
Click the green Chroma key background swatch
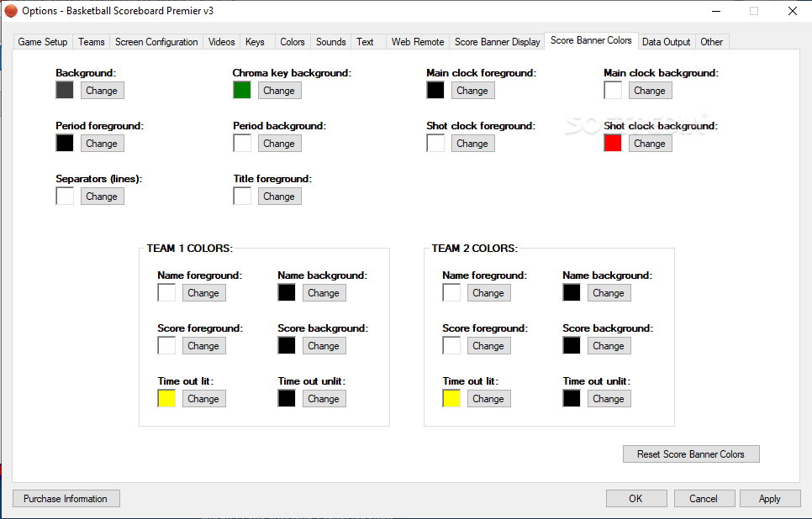(x=242, y=91)
